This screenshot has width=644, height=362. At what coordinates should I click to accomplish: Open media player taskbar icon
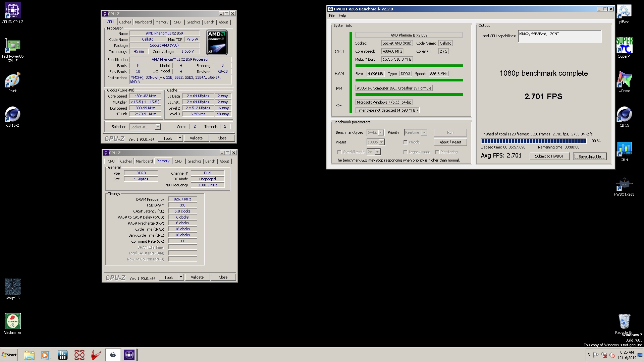tap(45, 355)
